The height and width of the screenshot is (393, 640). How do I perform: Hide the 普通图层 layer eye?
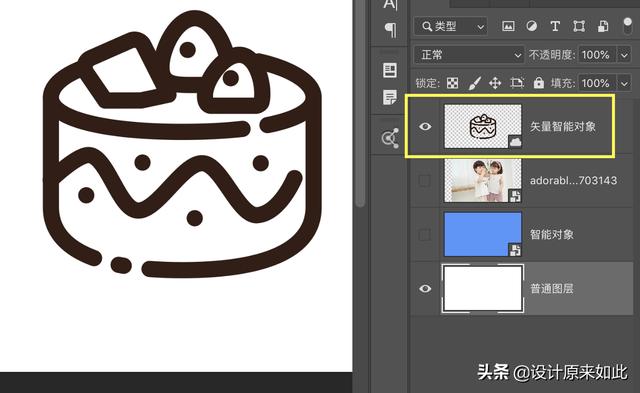[425, 289]
